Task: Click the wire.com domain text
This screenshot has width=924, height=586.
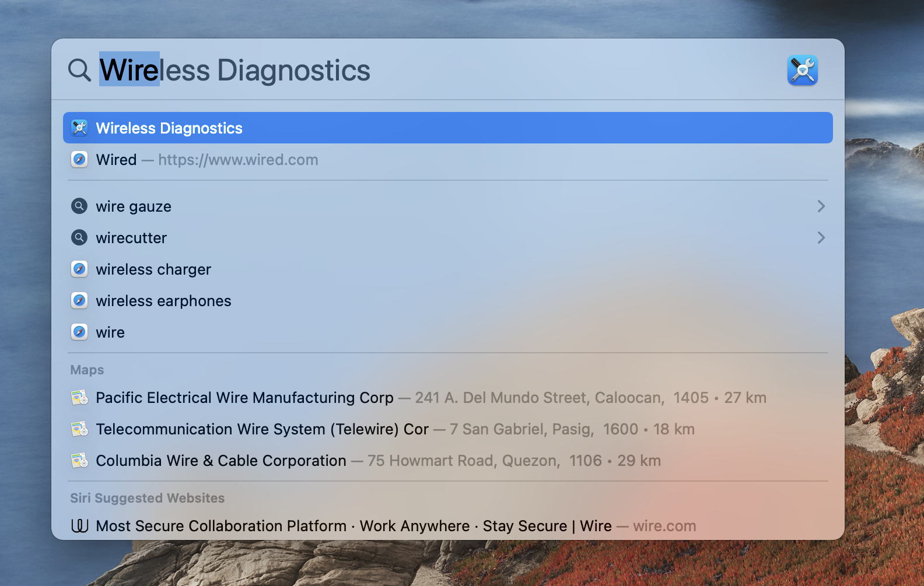Action: pos(664,526)
